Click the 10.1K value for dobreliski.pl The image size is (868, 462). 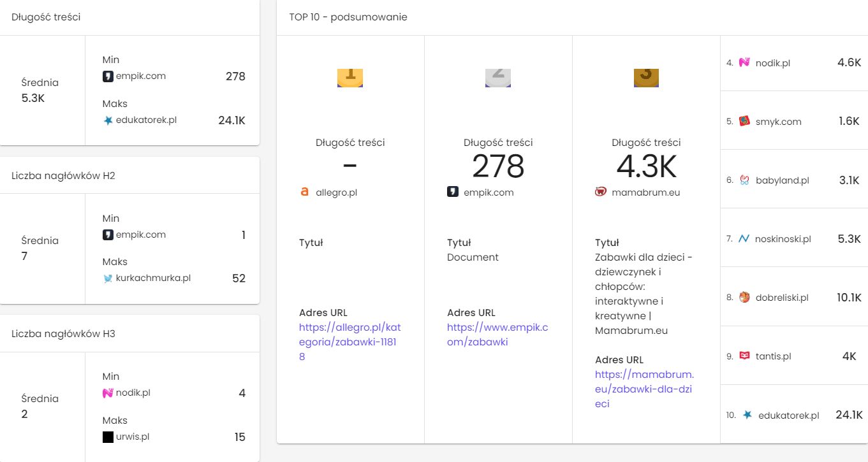point(849,298)
